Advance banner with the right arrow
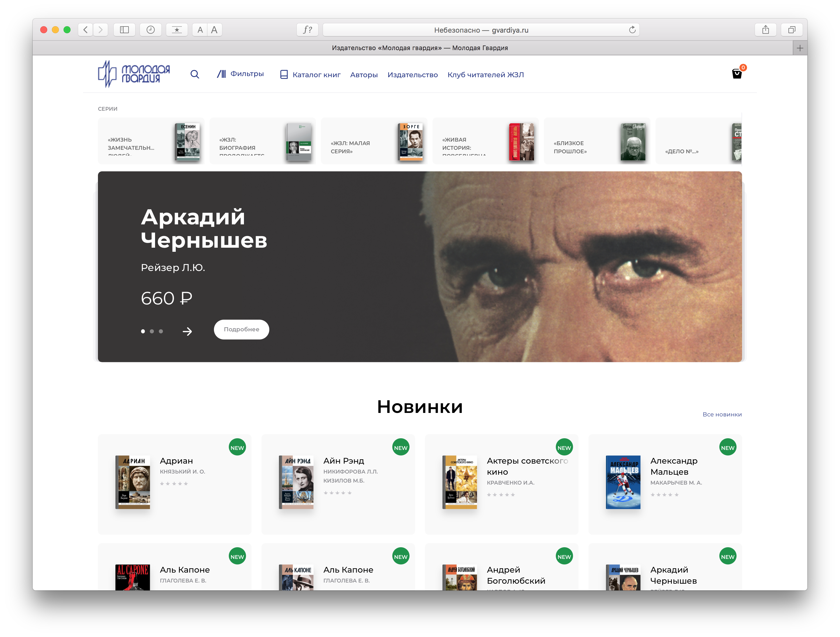 (187, 332)
